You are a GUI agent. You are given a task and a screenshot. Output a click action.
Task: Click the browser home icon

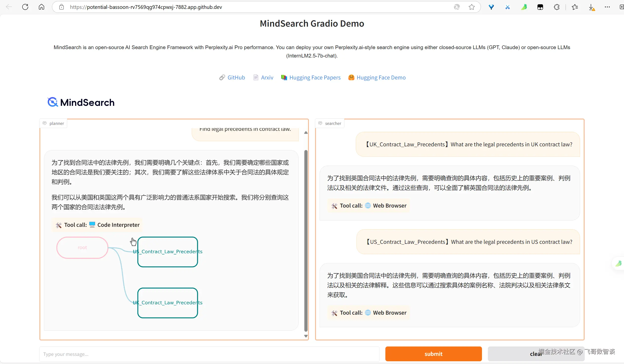click(42, 7)
